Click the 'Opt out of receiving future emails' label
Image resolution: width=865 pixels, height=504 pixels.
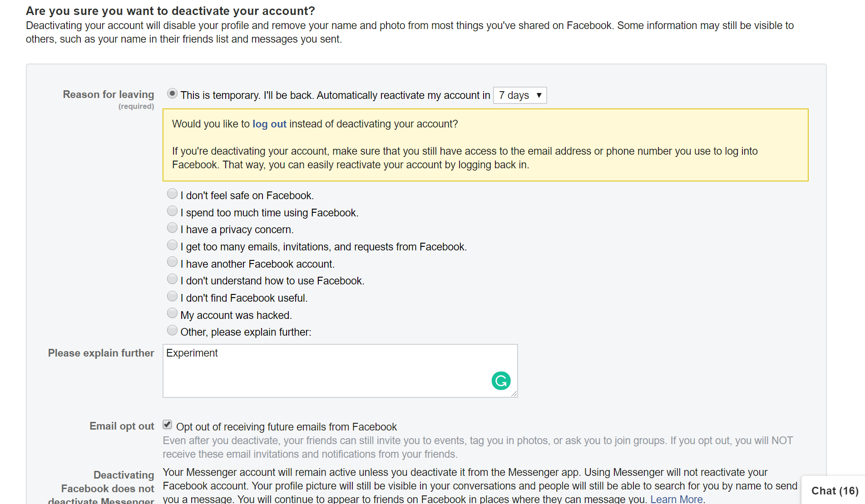286,427
